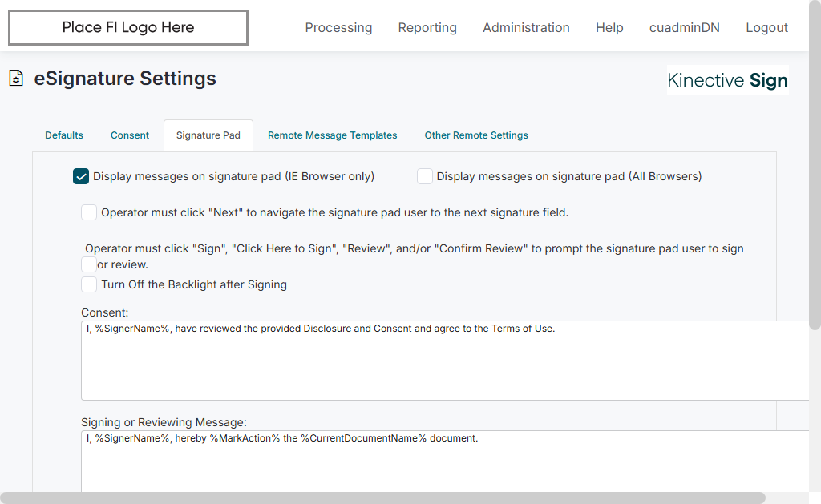Click the Place FI Logo Here banner

pos(128,28)
